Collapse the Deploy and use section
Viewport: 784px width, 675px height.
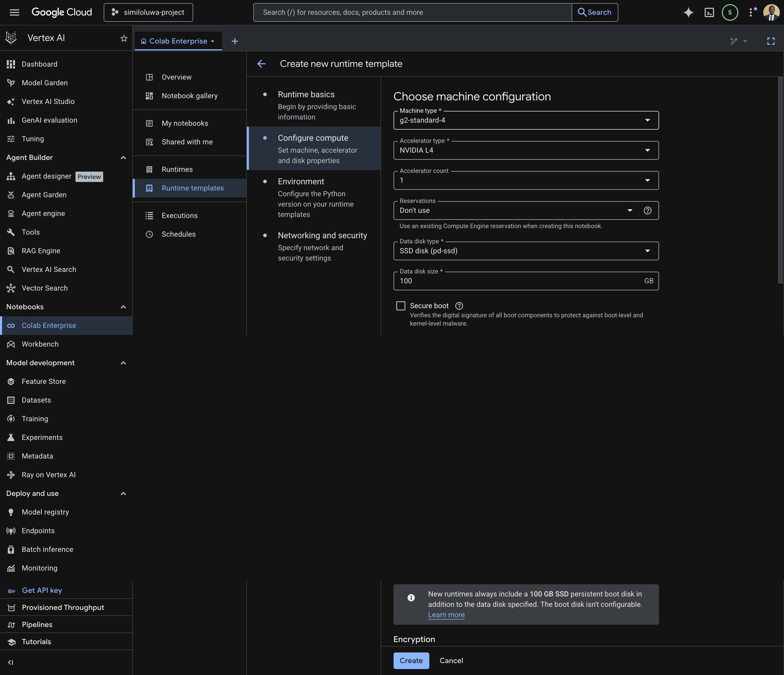tap(123, 493)
